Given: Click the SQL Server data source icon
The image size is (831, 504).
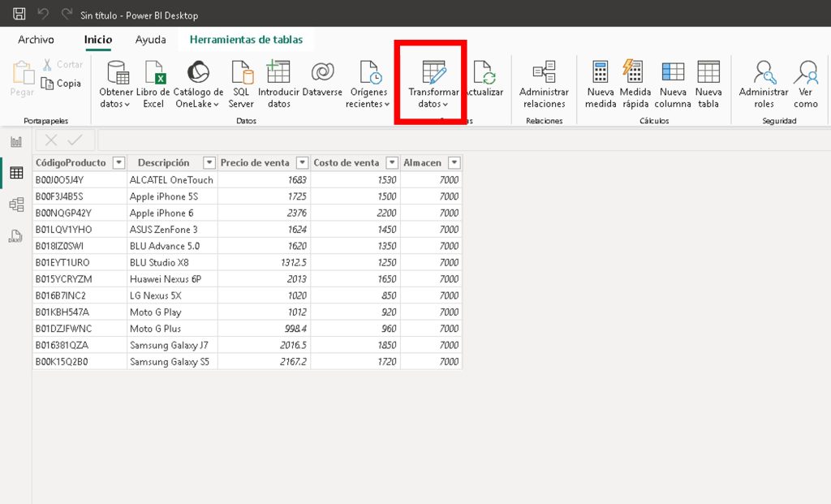Looking at the screenshot, I should (241, 84).
